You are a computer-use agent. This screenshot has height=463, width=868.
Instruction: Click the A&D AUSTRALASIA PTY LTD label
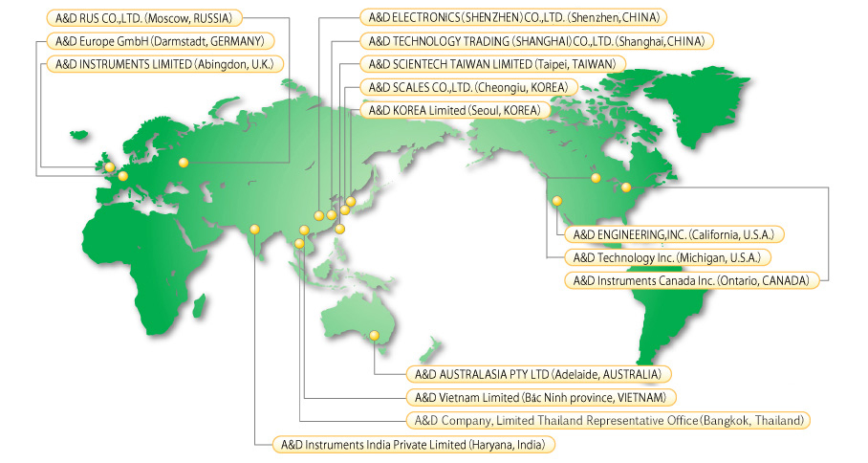(538, 374)
